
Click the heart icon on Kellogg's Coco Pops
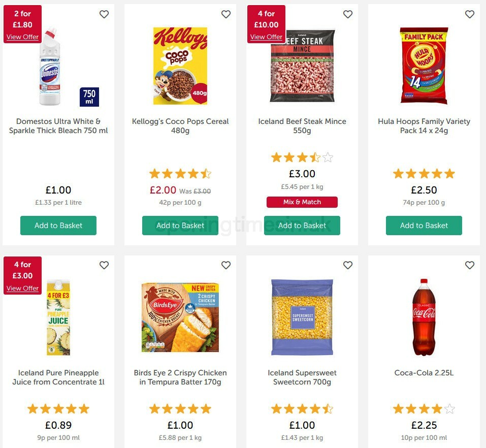[x=226, y=15]
